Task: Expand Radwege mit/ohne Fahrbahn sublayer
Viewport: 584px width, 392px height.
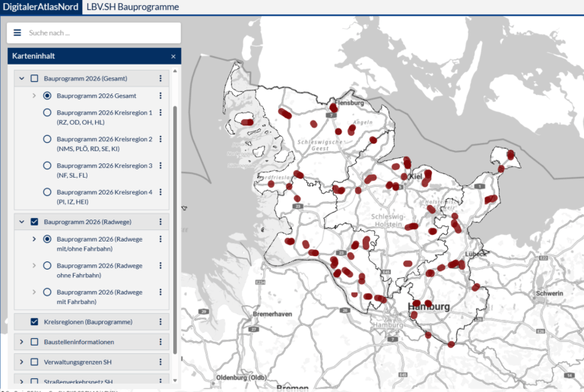Action: click(34, 239)
